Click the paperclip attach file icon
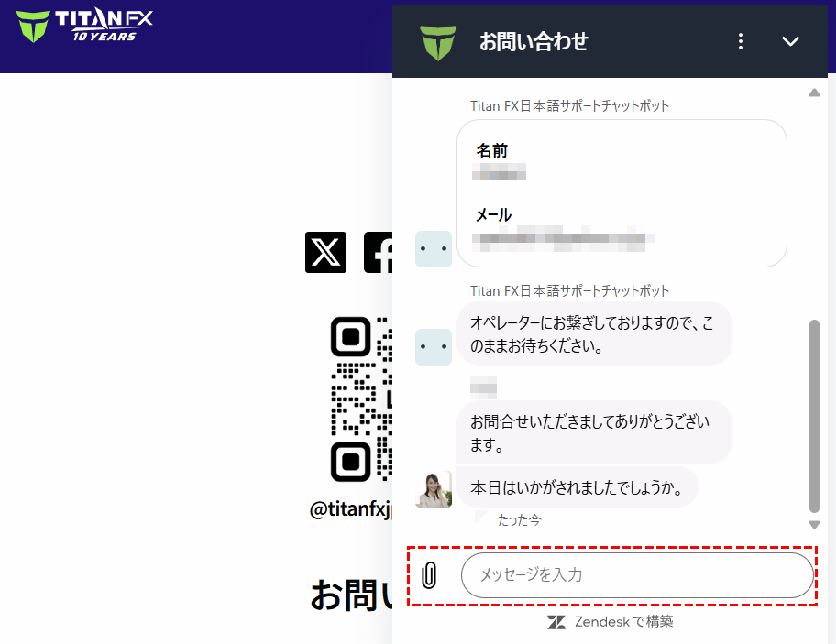The height and width of the screenshot is (644, 836). 429,575
